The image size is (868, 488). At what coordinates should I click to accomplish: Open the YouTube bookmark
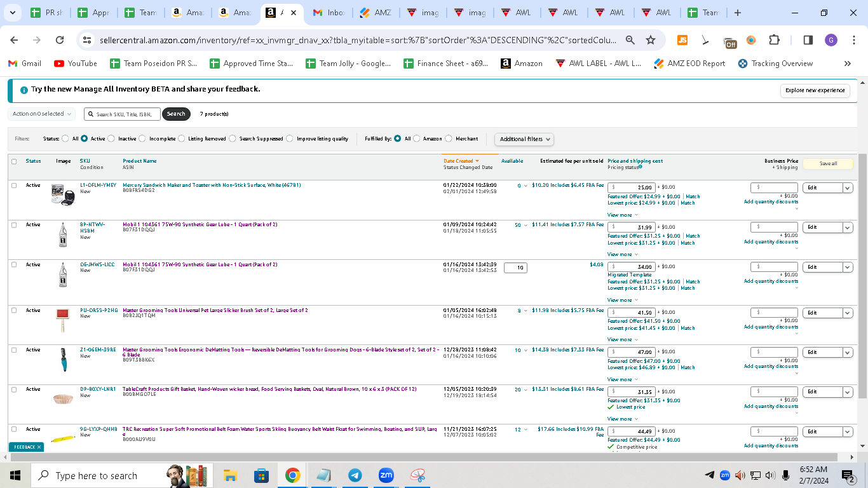pyautogui.click(x=76, y=64)
